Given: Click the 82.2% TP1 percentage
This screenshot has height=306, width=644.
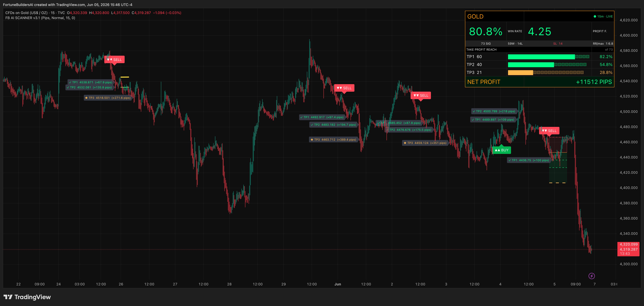Looking at the screenshot, I should point(606,57).
